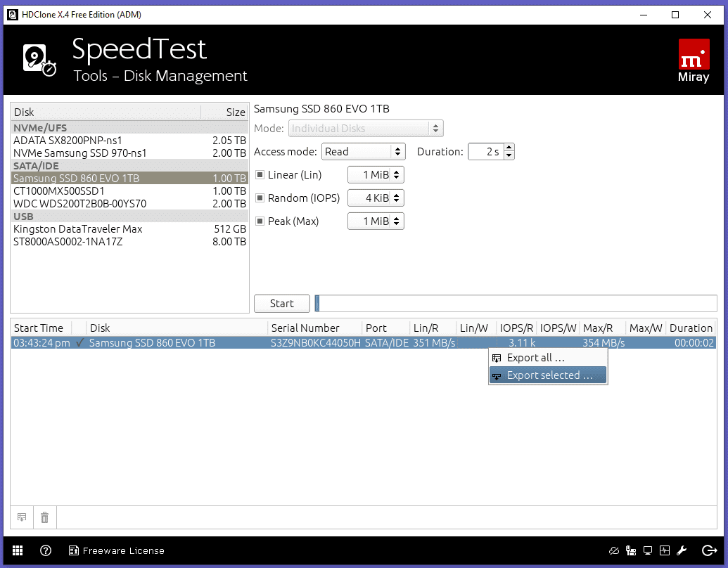Click the Serial Number column header
Screen dimensions: 728x568
point(314,328)
